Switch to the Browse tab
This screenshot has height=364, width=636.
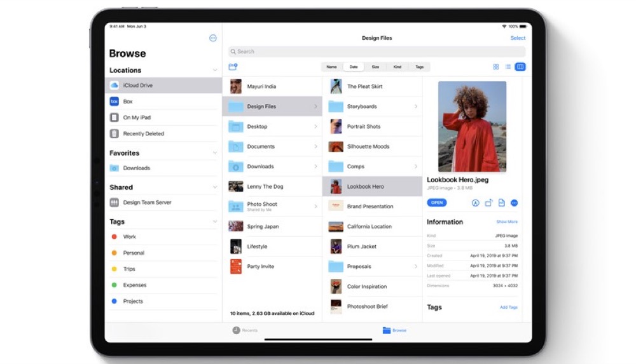click(394, 330)
